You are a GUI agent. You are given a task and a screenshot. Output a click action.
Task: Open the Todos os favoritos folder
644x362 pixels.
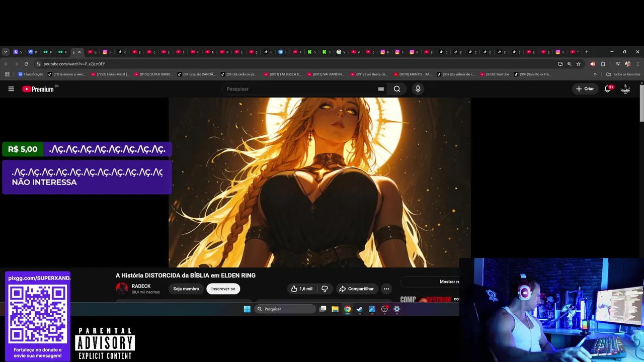tap(623, 74)
